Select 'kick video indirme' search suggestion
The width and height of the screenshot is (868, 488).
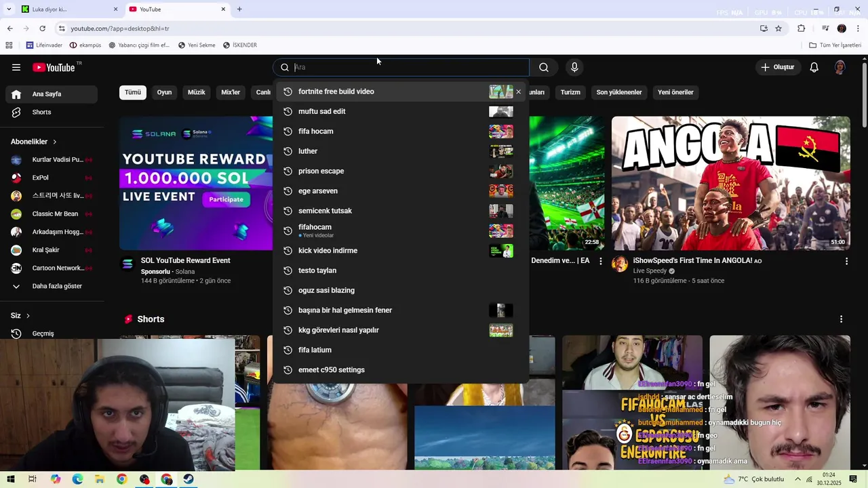[400, 251]
